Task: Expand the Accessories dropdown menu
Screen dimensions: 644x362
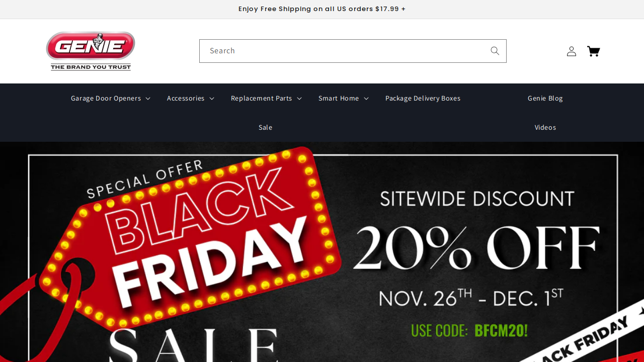Action: click(190, 98)
